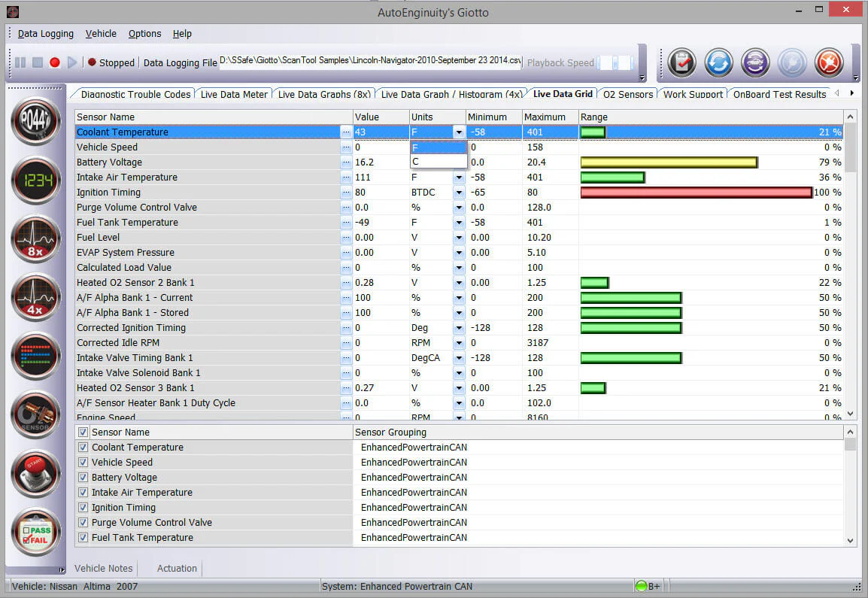868x598 pixels.
Task: Click the purple vehicle toolbar icon
Action: (756, 62)
